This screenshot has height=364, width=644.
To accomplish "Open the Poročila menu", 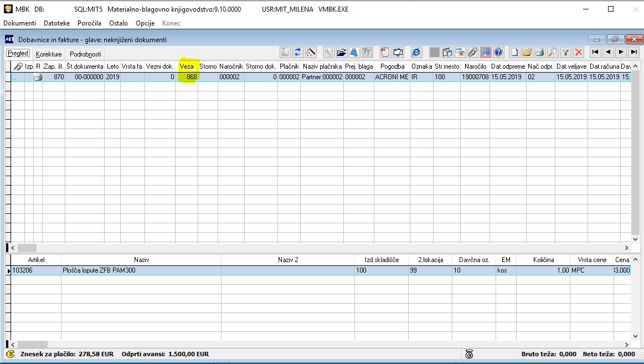I will pos(89,23).
